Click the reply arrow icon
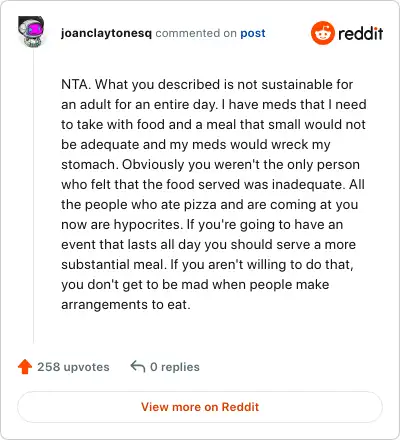This screenshot has width=400, height=440. point(138,366)
